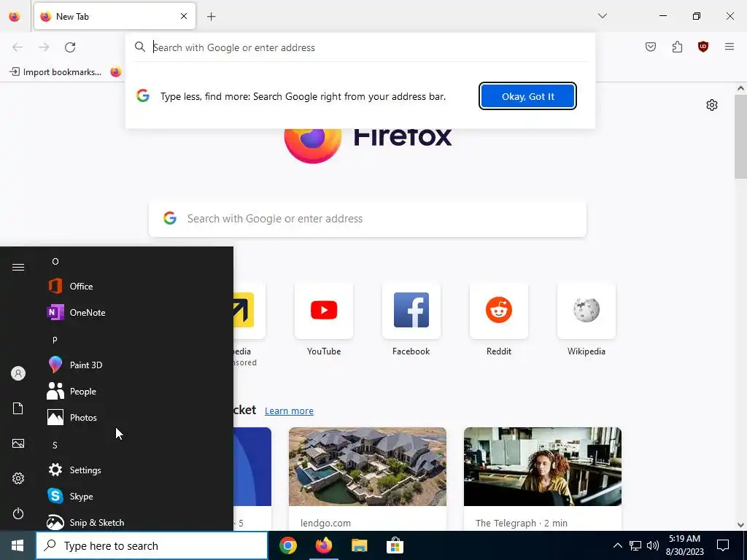Follow the Learn more link
This screenshot has height=560, width=747.
289,411
